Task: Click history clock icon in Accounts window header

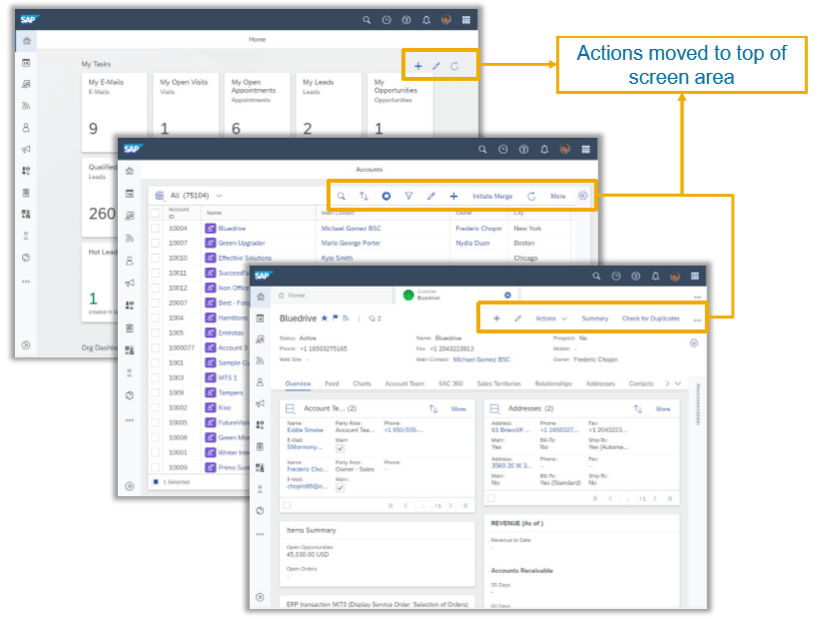Action: tap(503, 150)
